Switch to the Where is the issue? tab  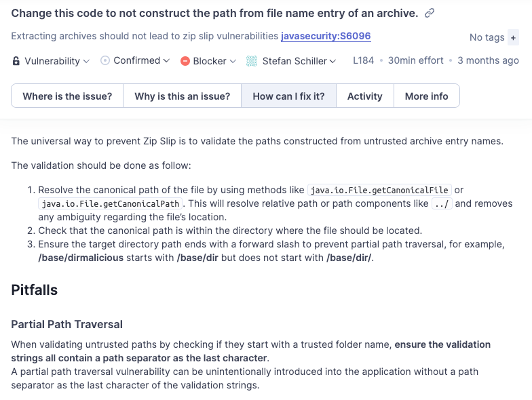click(67, 96)
